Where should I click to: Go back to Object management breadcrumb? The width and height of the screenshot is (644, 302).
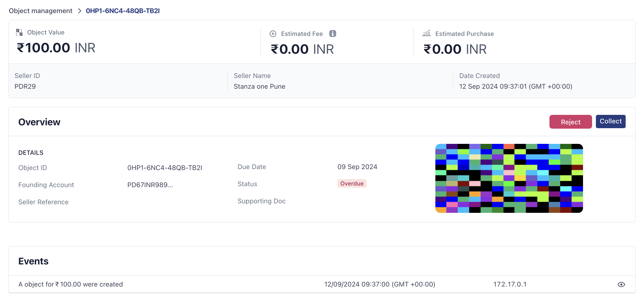pyautogui.click(x=40, y=11)
